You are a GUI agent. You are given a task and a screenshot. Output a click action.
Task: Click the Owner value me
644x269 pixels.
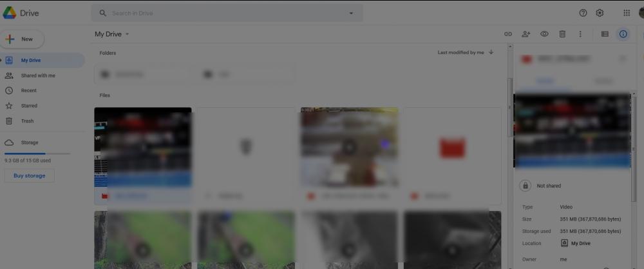tap(563, 259)
